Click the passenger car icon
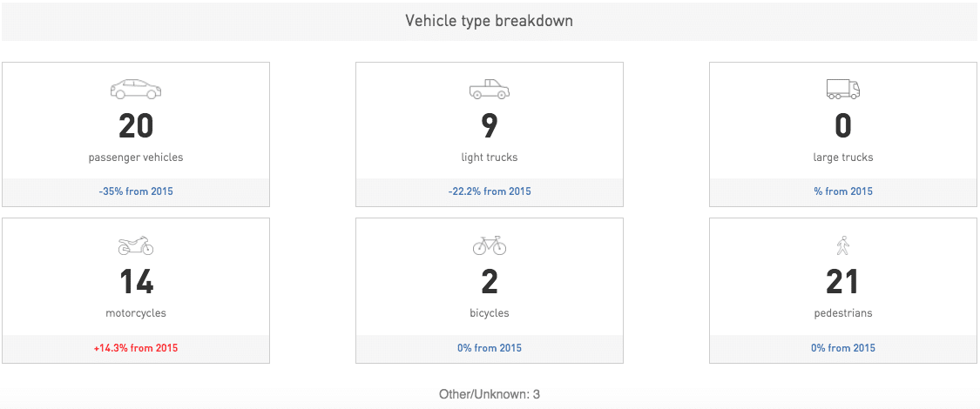This screenshot has height=409, width=980. point(136,90)
